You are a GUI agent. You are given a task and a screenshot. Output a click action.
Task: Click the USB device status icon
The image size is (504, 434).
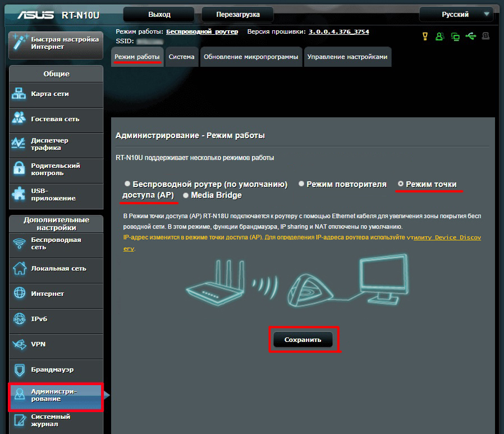[470, 36]
